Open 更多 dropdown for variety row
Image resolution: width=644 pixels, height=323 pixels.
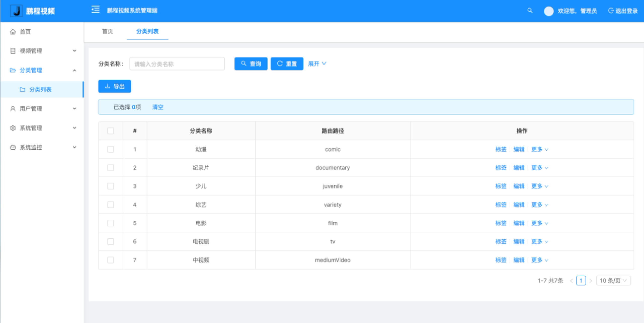click(x=540, y=205)
